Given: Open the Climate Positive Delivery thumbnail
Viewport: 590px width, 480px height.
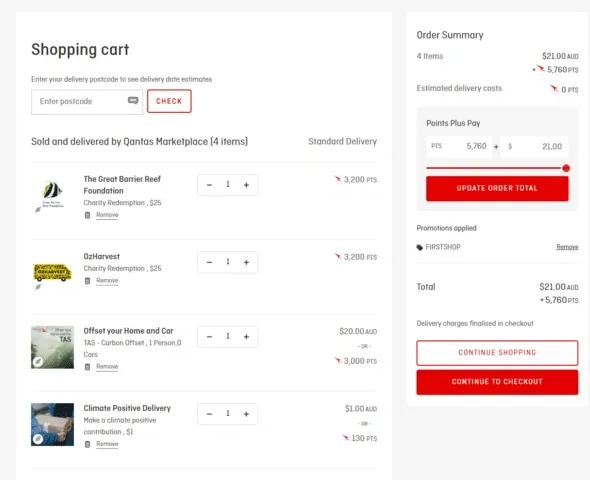Looking at the screenshot, I should click(x=52, y=424).
